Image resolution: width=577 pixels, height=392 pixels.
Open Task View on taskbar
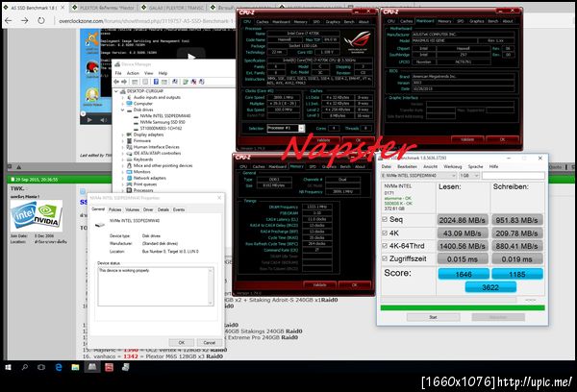click(x=41, y=367)
